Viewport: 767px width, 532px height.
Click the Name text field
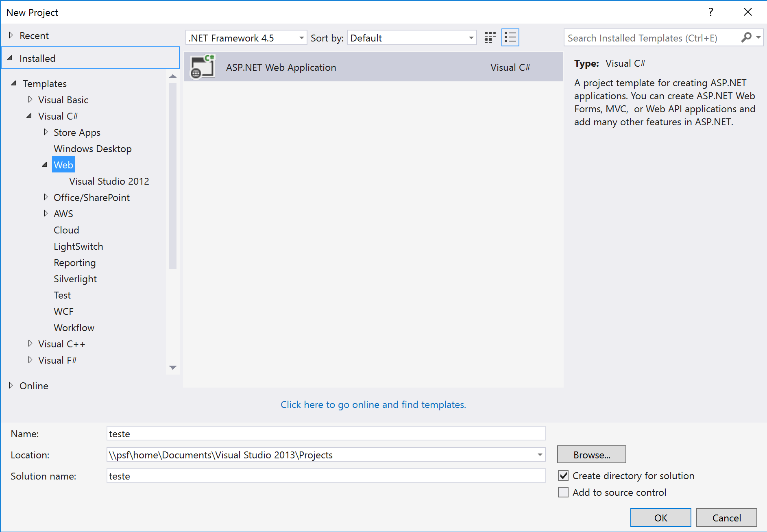(x=326, y=434)
